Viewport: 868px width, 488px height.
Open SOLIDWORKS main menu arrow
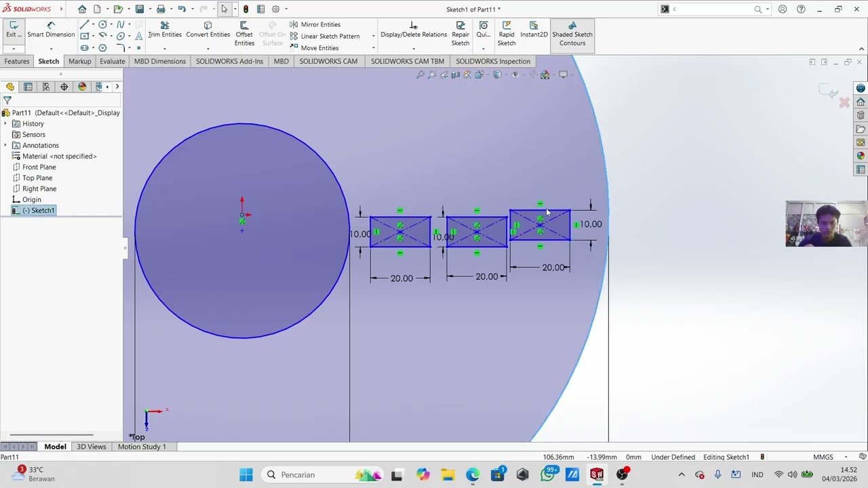[x=61, y=9]
